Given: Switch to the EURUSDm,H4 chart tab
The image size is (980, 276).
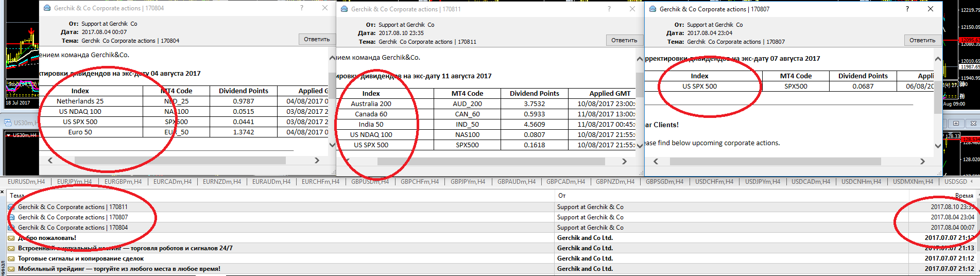Looking at the screenshot, I should (x=26, y=181).
